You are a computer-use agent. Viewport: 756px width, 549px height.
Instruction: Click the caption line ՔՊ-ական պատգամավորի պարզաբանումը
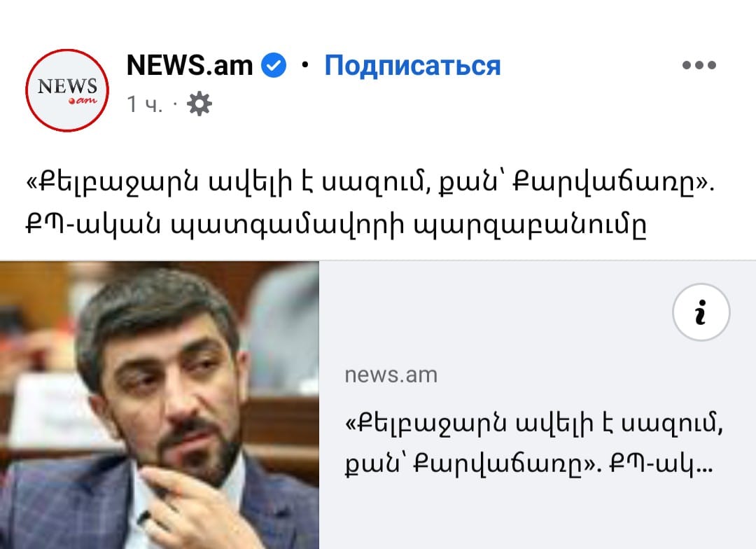[x=336, y=225]
